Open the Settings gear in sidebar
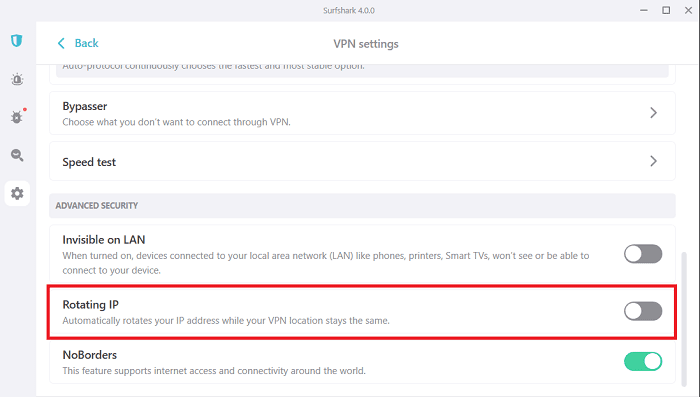This screenshot has height=397, width=700. (17, 193)
